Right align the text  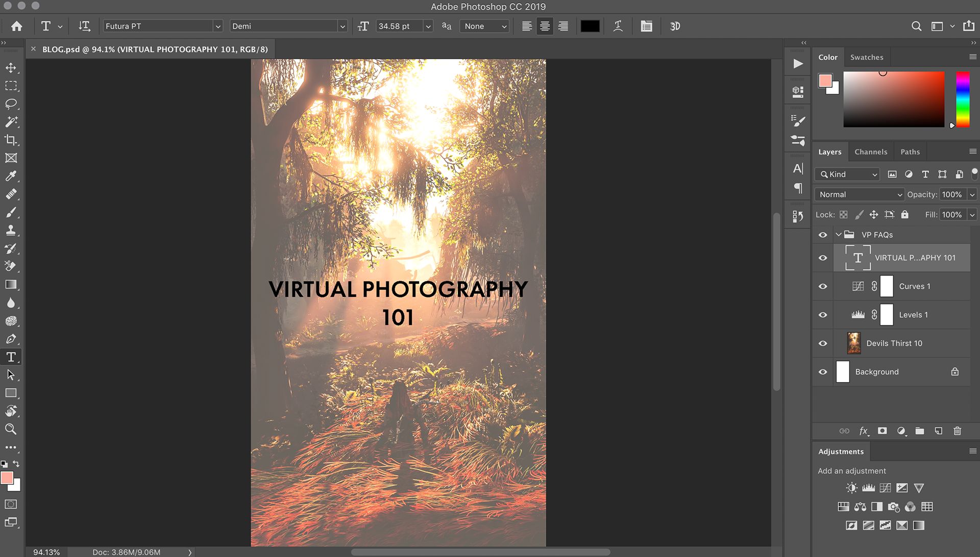click(563, 26)
